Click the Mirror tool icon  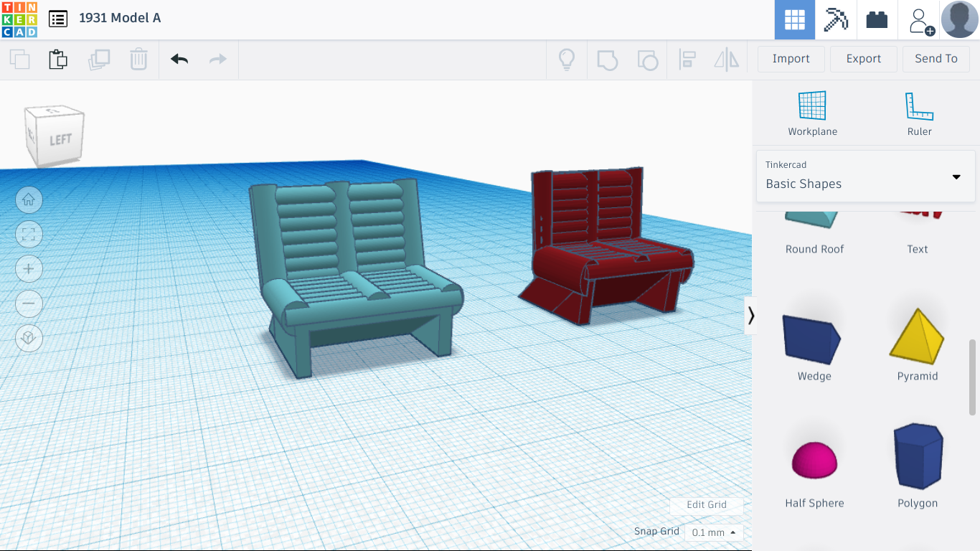click(x=727, y=60)
